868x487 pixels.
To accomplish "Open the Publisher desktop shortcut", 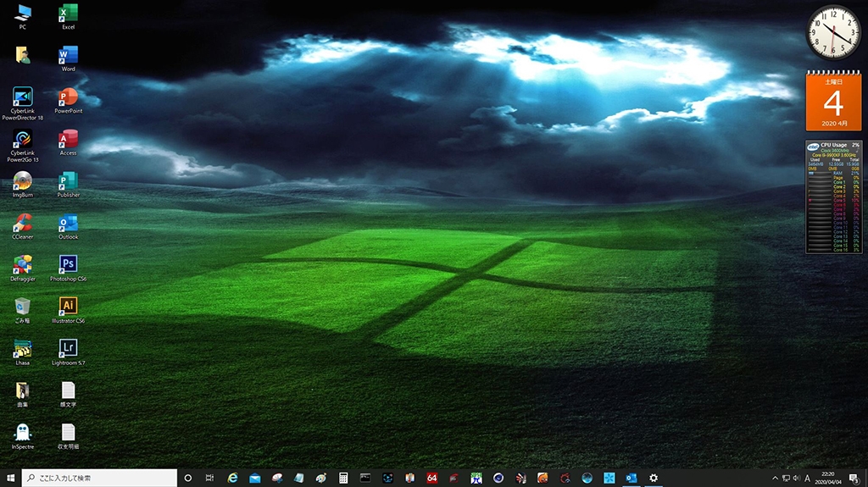I will coord(68,185).
